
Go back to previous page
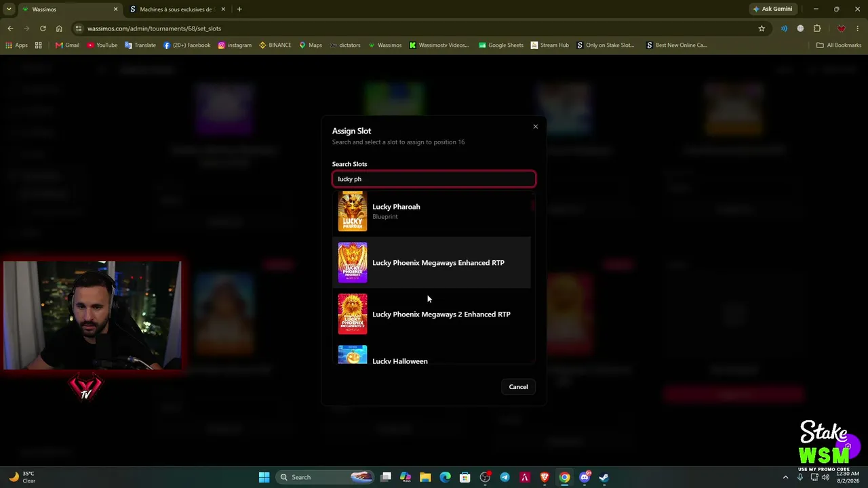10,28
